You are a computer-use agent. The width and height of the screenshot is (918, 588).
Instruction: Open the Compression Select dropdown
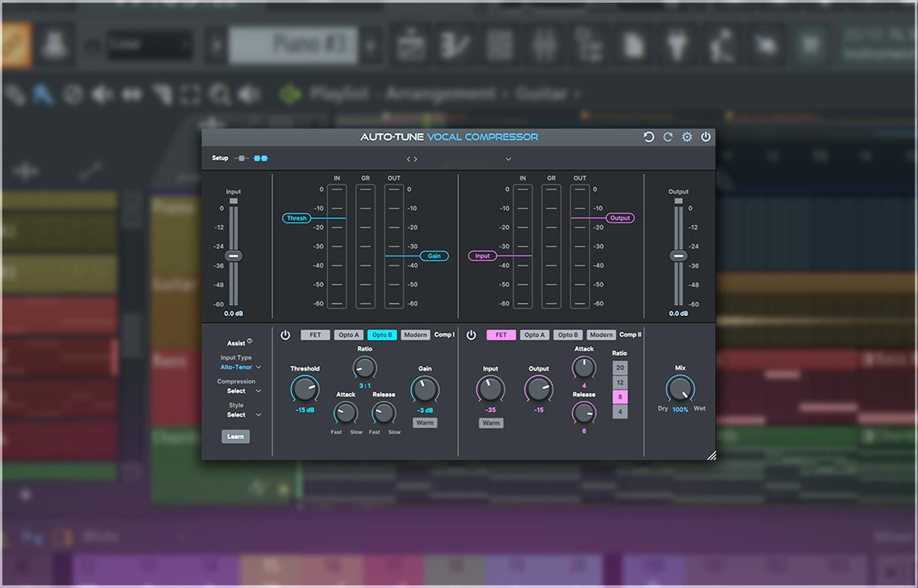click(244, 391)
